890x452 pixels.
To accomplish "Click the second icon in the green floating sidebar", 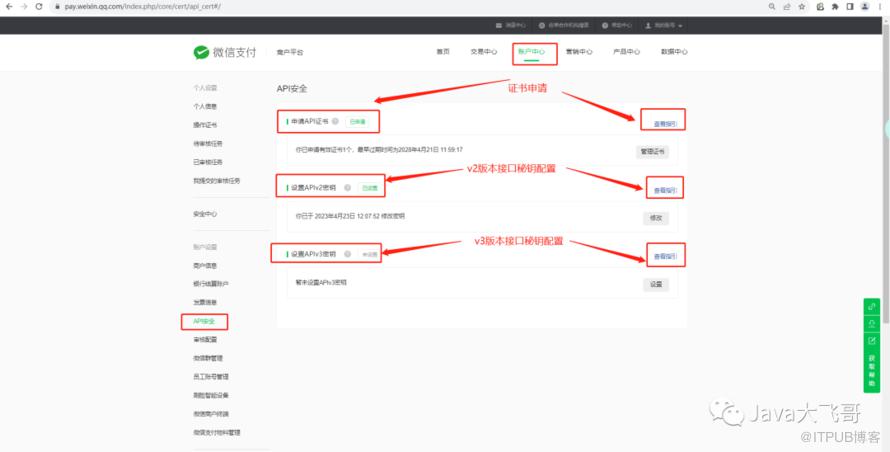I will (x=872, y=323).
